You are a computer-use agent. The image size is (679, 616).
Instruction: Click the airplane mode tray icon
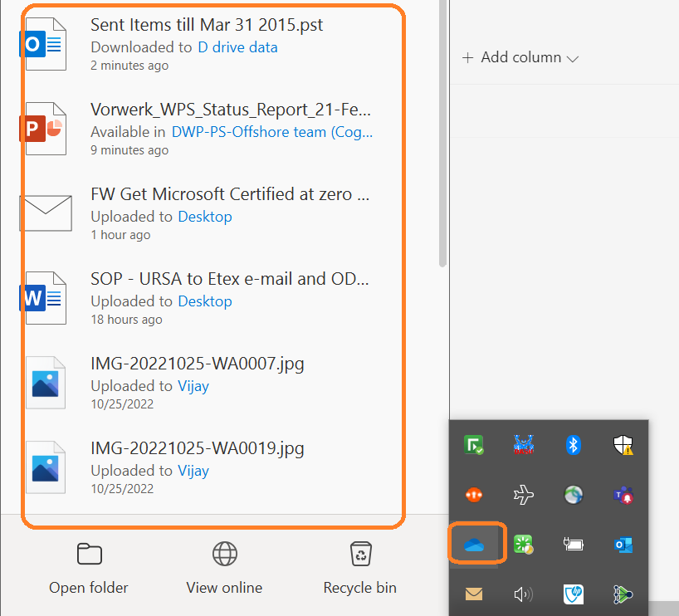[523, 495]
